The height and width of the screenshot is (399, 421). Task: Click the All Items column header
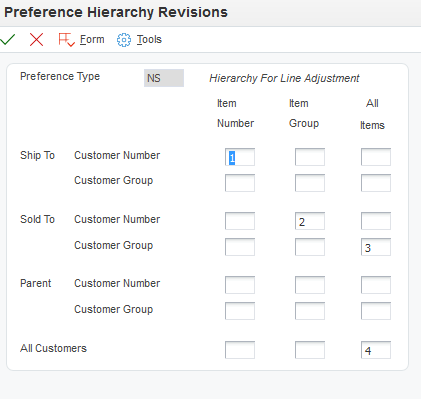tap(372, 114)
